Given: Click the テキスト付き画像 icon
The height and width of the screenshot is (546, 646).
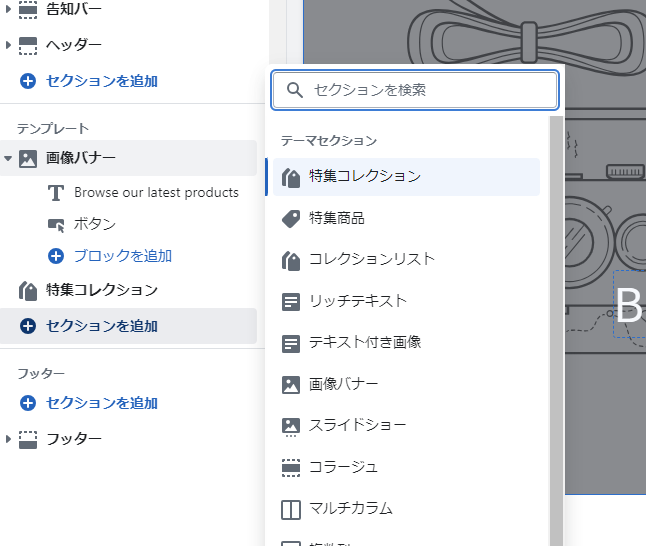Looking at the screenshot, I should click(291, 343).
